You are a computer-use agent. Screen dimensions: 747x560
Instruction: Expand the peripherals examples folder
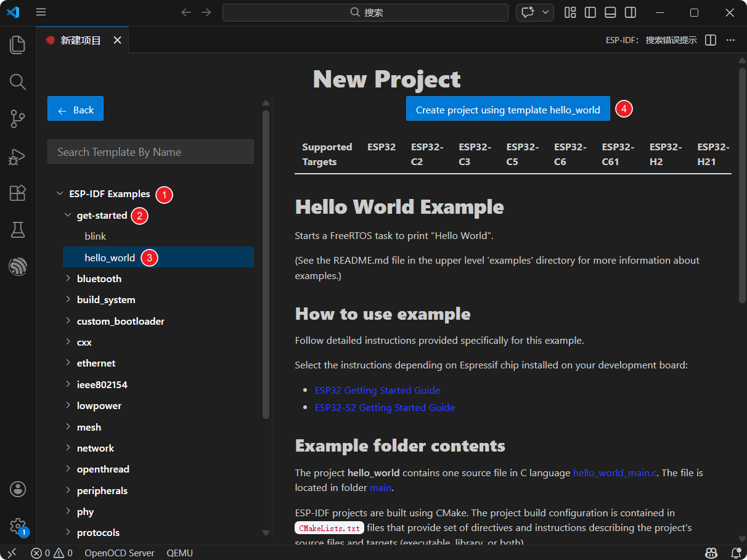(102, 490)
